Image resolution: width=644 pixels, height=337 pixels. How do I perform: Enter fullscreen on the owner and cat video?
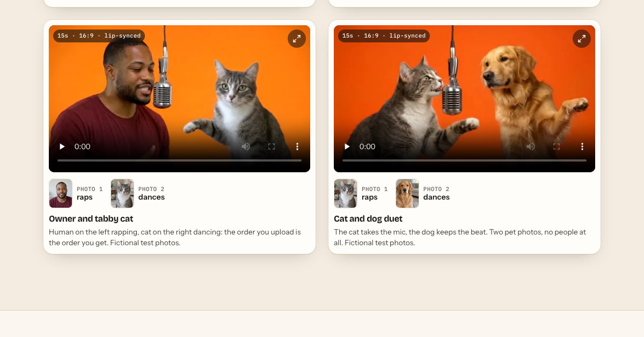(x=272, y=146)
